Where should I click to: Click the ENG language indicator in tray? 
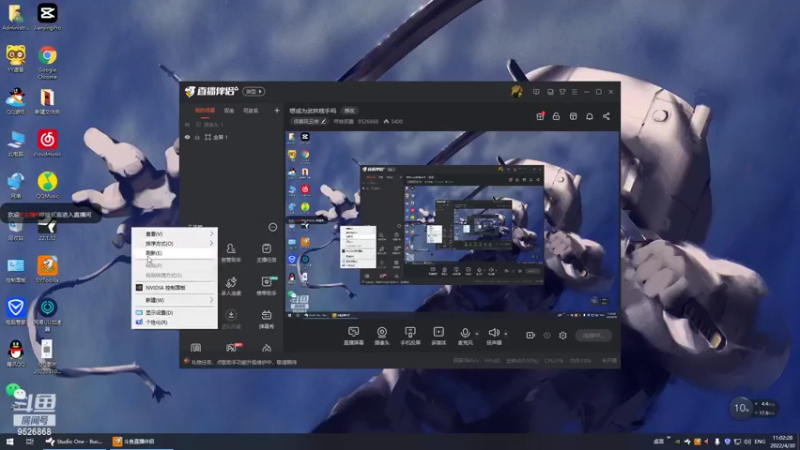760,441
